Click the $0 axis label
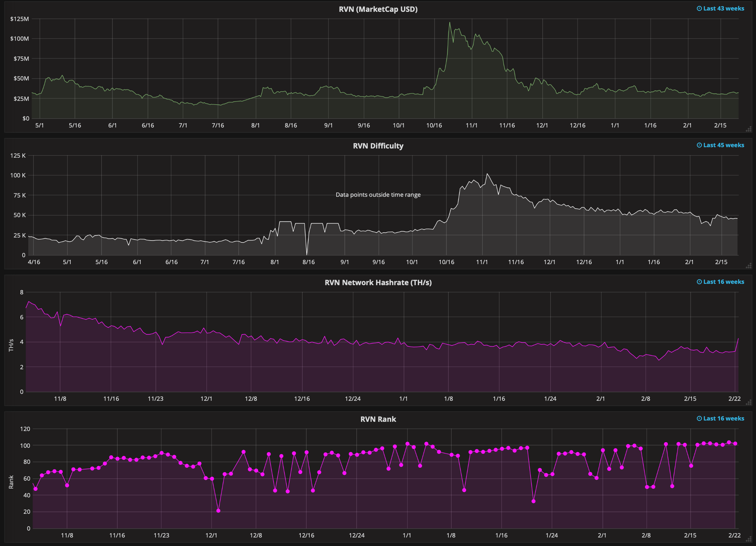 [26, 119]
